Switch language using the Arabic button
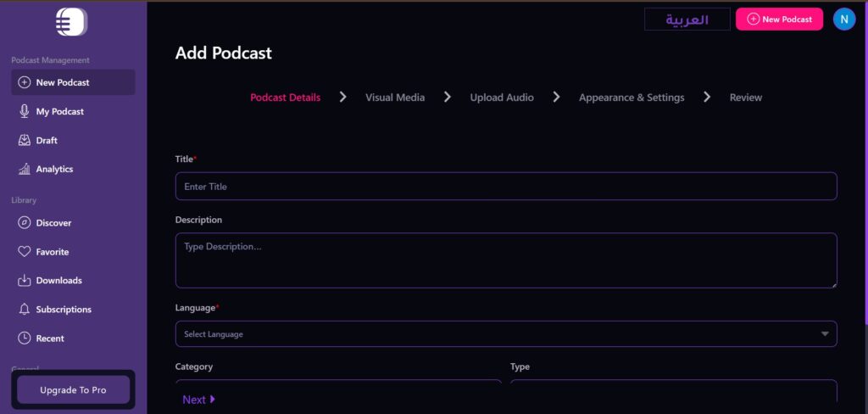Image resolution: width=868 pixels, height=414 pixels. click(x=687, y=20)
